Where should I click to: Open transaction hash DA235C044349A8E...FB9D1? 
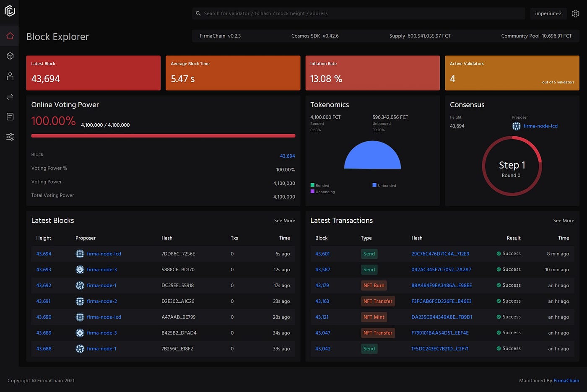pyautogui.click(x=442, y=317)
